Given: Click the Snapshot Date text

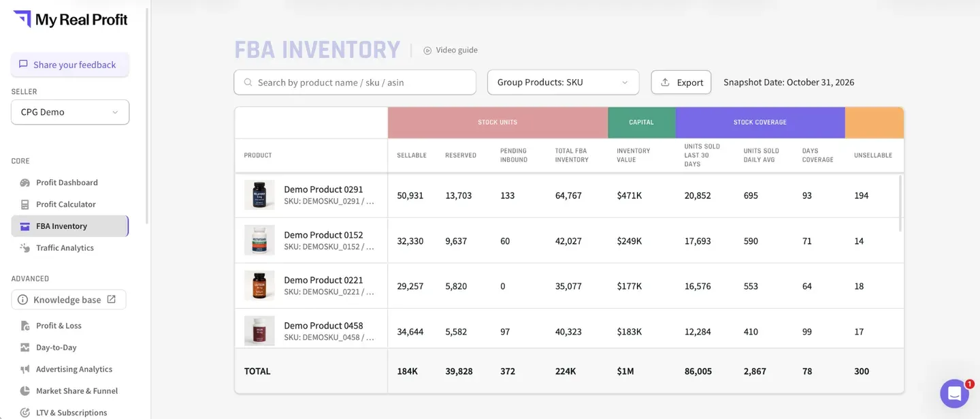Looking at the screenshot, I should point(789,82).
